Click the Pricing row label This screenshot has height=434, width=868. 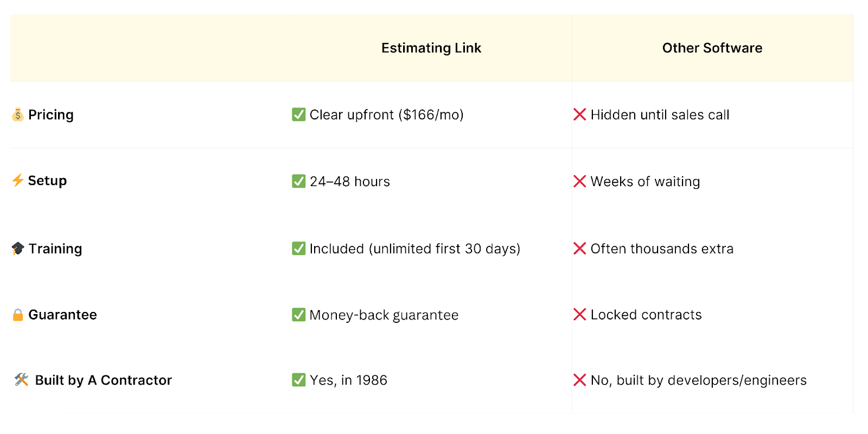tap(51, 115)
